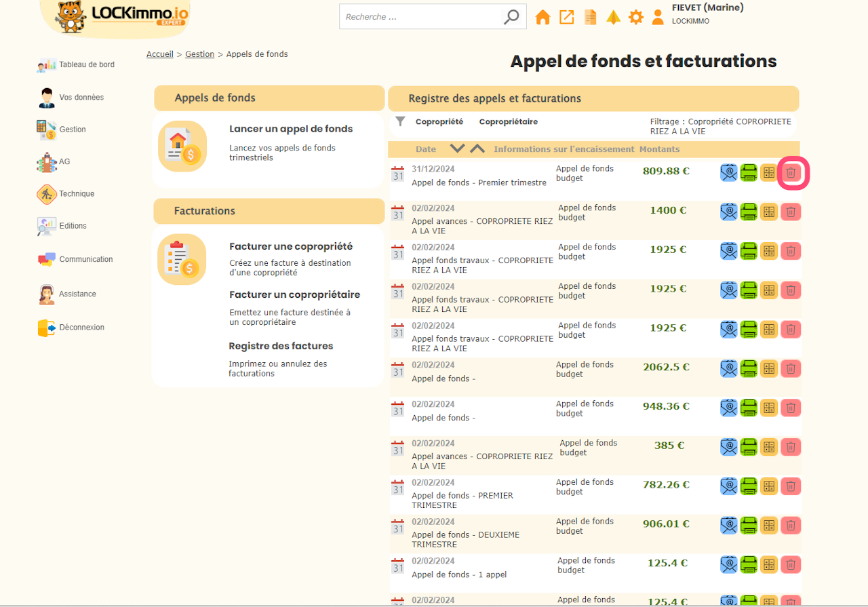Sort dates descending with down chevron

point(458,149)
